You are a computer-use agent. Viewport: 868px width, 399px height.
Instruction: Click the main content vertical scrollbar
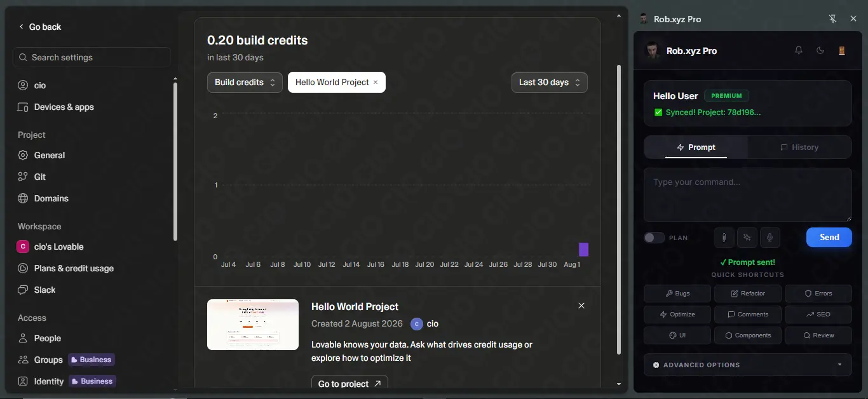(619, 210)
